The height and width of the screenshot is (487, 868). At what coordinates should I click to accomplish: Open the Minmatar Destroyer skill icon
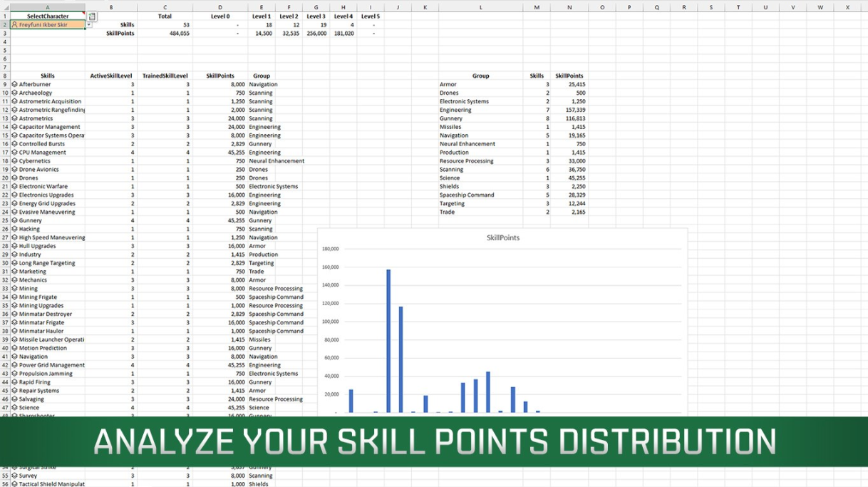click(x=15, y=314)
